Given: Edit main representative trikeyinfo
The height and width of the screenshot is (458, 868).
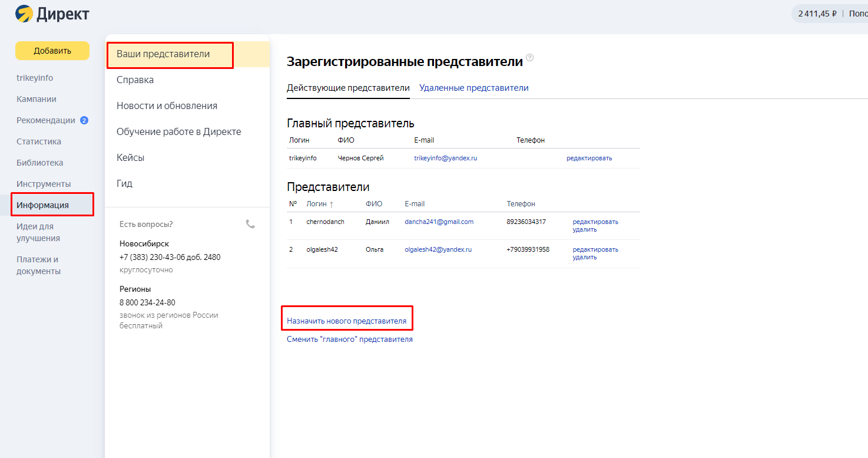Looking at the screenshot, I should click(589, 158).
